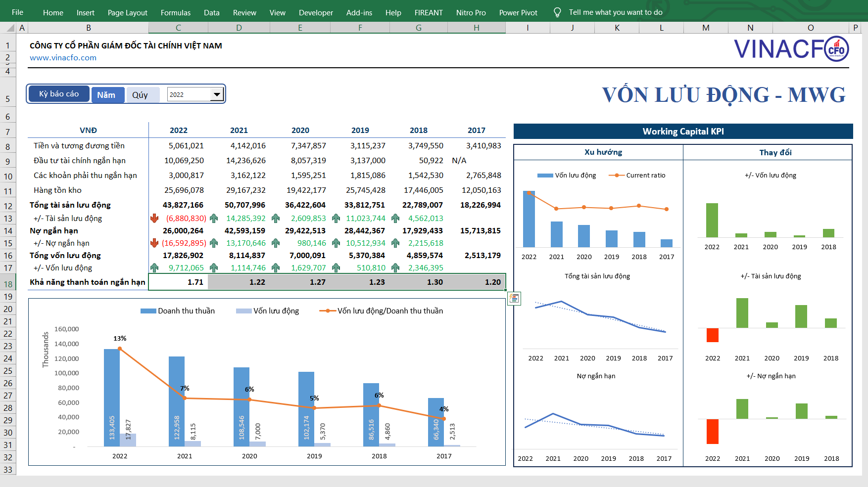Click green up arrow icon beside 11,023,744
This screenshot has height=487, width=868.
click(x=336, y=218)
